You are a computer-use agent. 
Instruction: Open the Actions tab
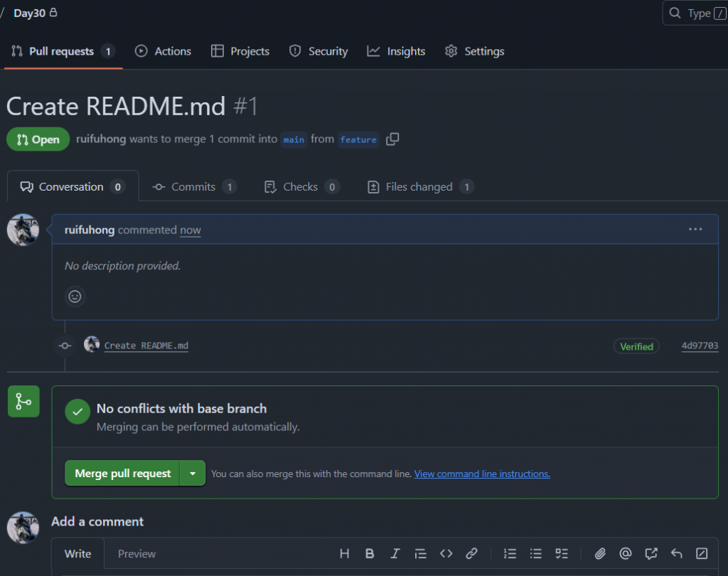click(x=163, y=51)
